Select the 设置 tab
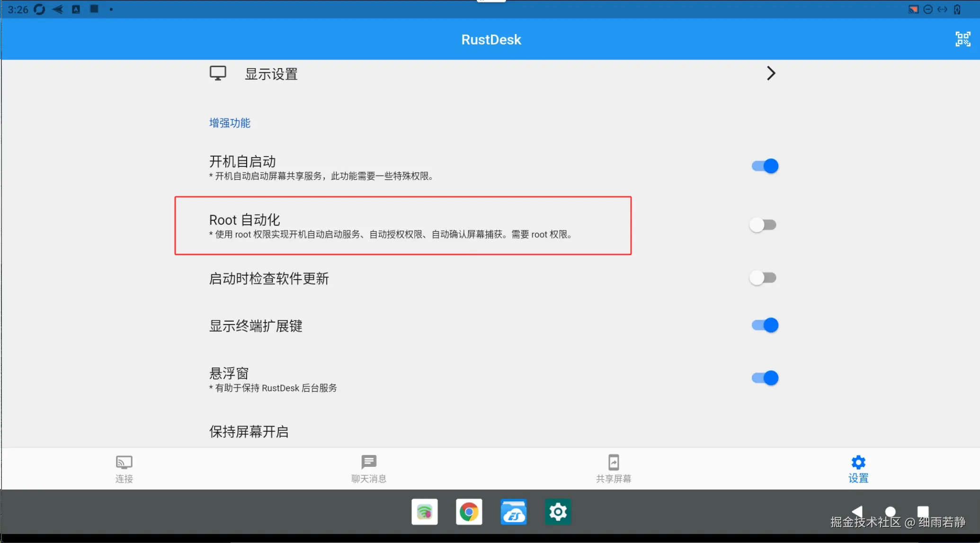 point(858,469)
